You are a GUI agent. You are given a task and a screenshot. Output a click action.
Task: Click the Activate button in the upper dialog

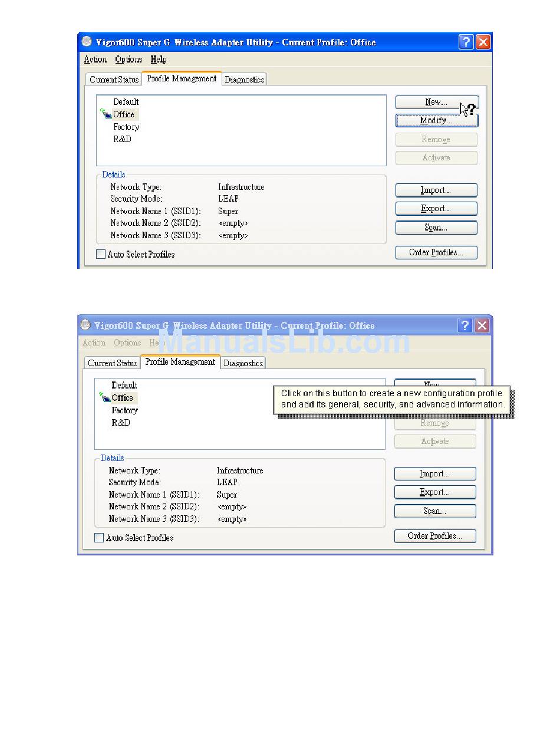436,158
